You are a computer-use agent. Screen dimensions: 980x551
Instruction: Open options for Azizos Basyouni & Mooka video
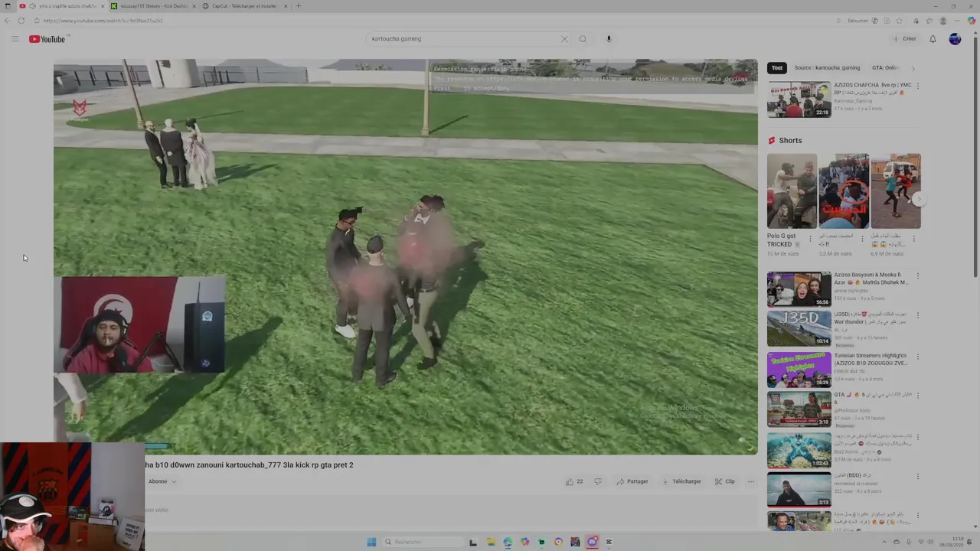917,276
